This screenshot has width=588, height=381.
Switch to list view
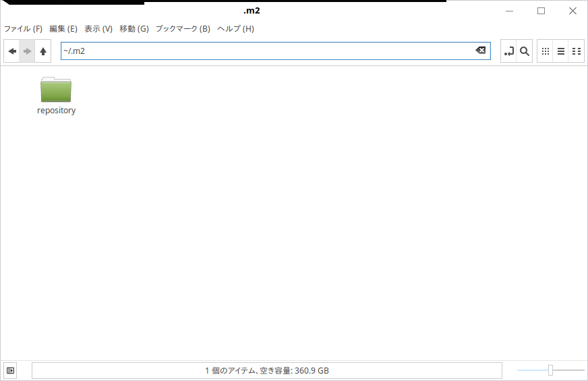point(561,51)
